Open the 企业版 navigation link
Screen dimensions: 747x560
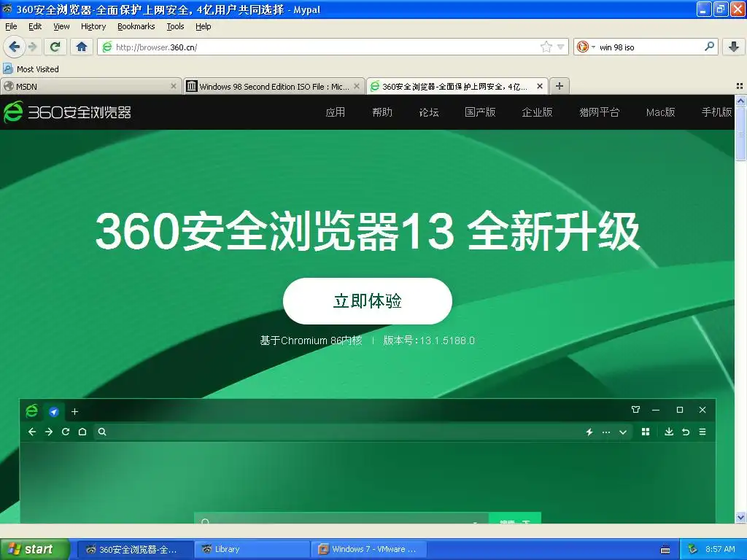[537, 112]
